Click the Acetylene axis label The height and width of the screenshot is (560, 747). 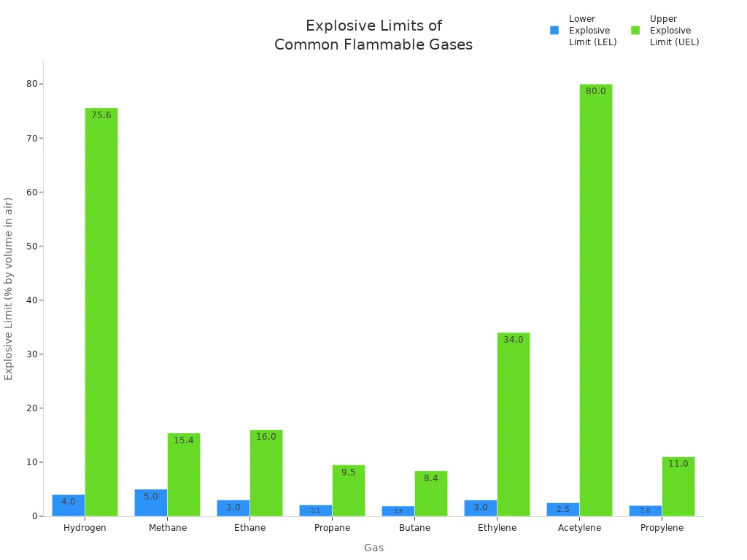coord(580,527)
